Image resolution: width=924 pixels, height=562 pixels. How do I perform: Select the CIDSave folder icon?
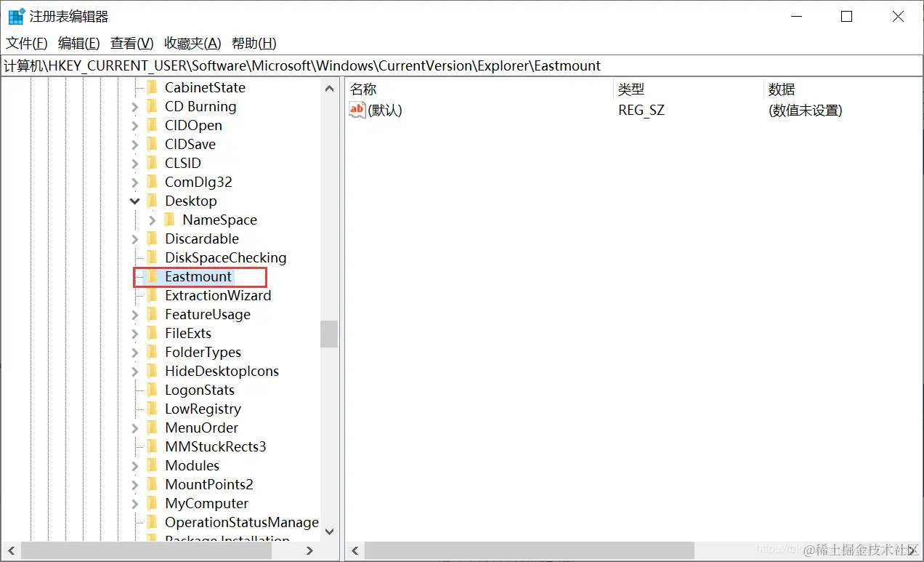coord(152,144)
